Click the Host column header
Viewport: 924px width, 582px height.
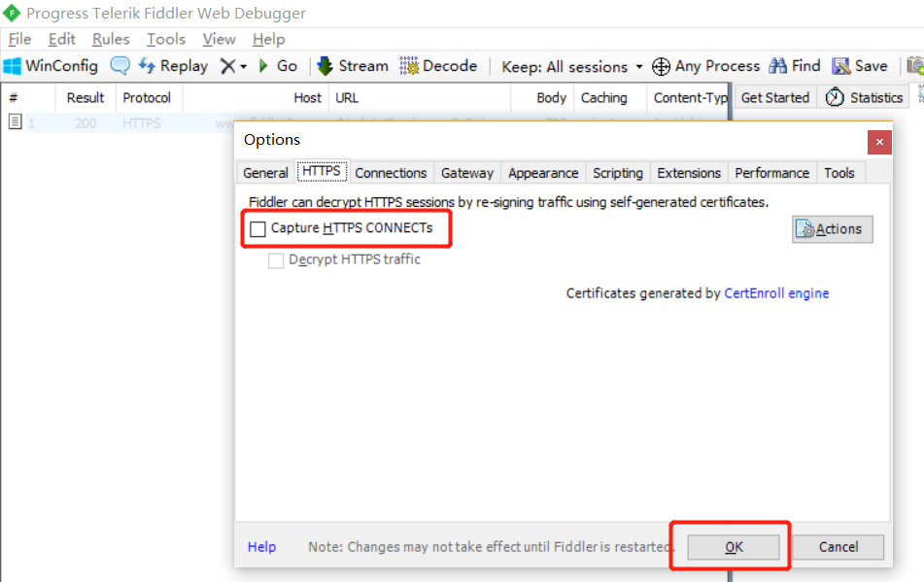(307, 97)
